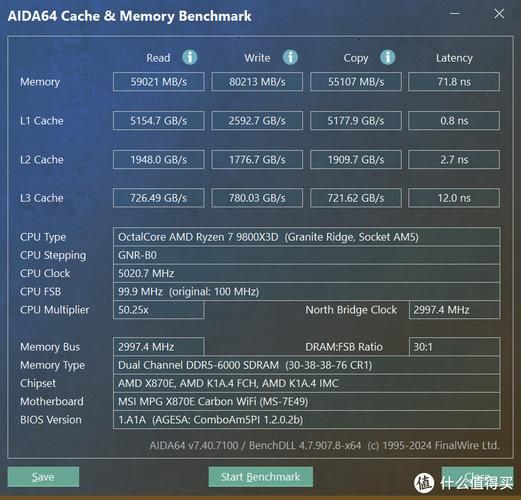Click the CPU Type field Ryzen 7 9800X3D
Screen dimensions: 521x500
point(306,237)
